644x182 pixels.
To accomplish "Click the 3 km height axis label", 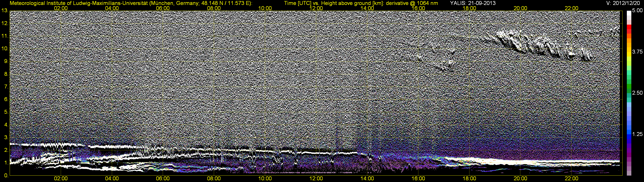I will (x=6, y=137).
